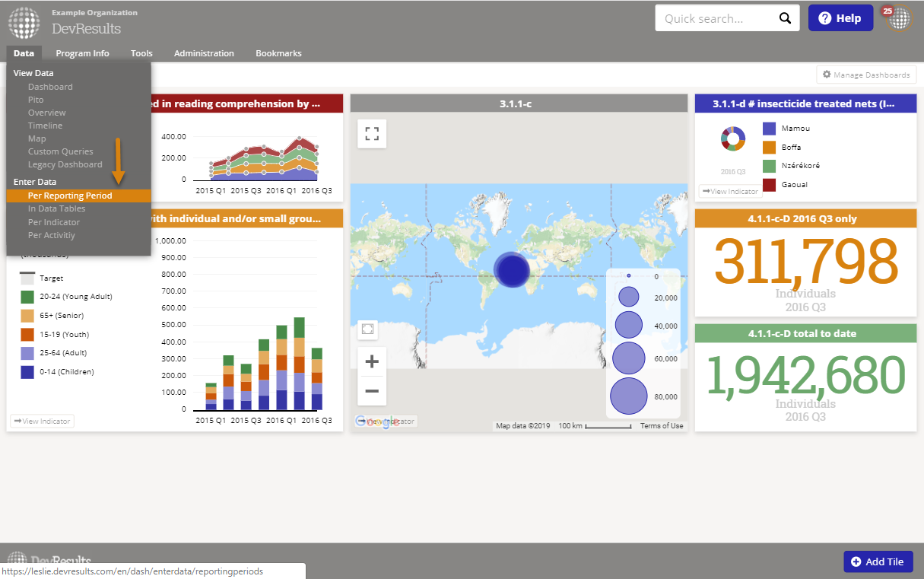Click the map extent square icon
Viewport: 924px width, 579px height.
[x=368, y=329]
